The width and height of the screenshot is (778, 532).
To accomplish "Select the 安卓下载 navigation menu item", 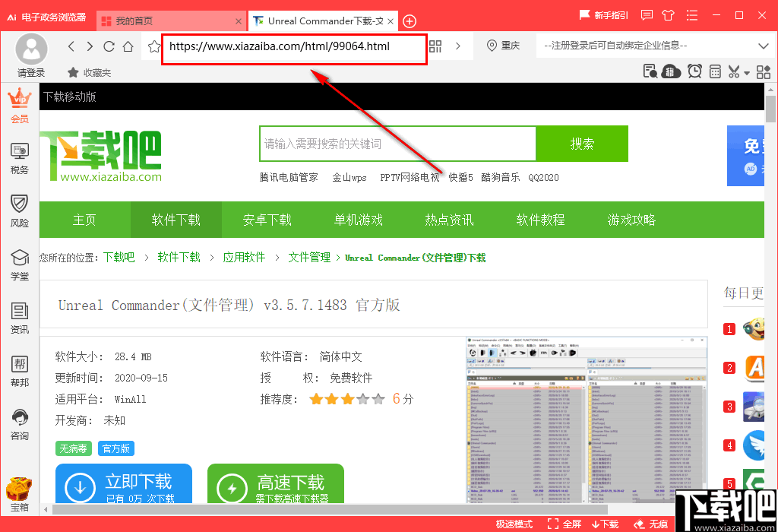I will (267, 220).
